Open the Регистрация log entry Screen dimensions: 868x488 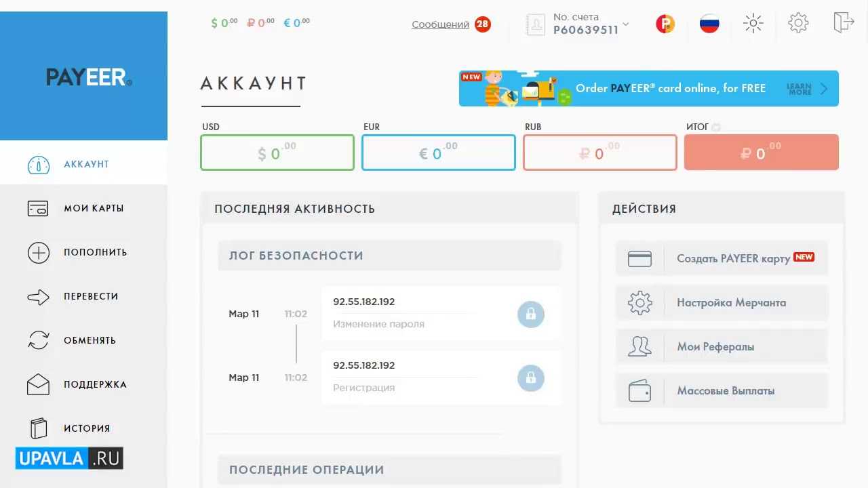pyautogui.click(x=441, y=378)
